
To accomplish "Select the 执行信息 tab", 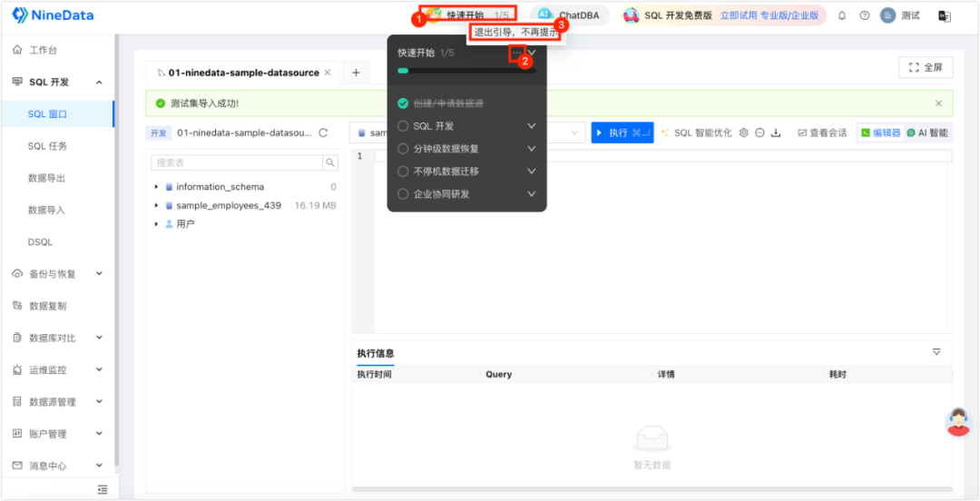I will coord(376,353).
